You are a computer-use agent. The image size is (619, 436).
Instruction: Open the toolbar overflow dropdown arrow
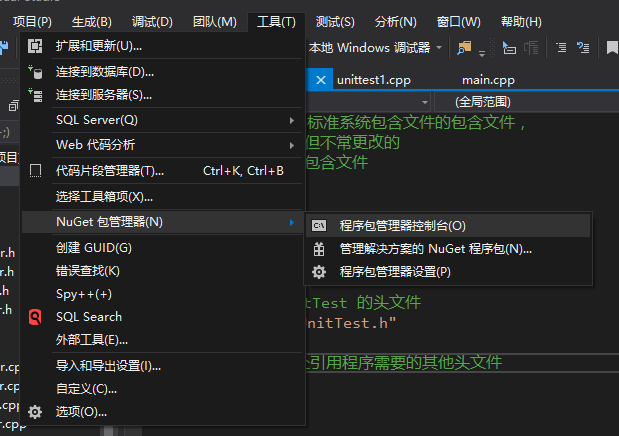tap(482, 53)
